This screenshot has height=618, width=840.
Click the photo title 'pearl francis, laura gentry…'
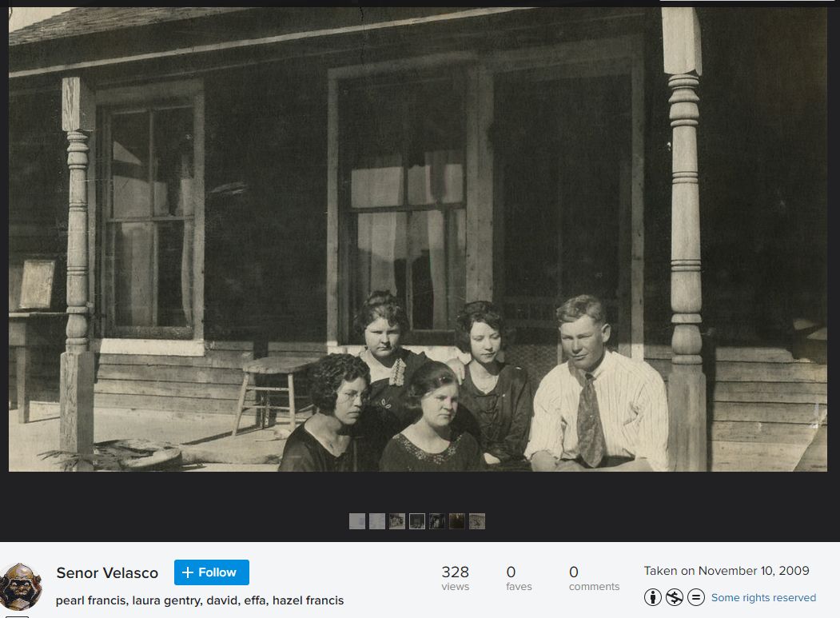tap(200, 600)
